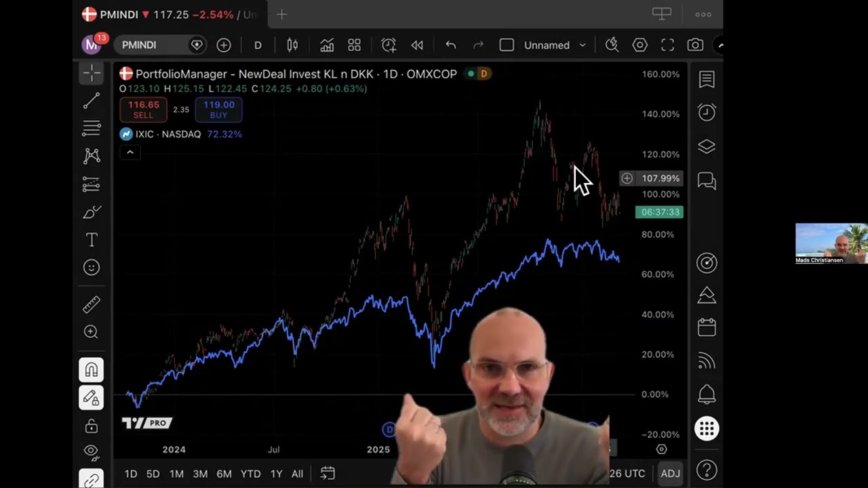Select the trend line drawing tool

pos(92,101)
